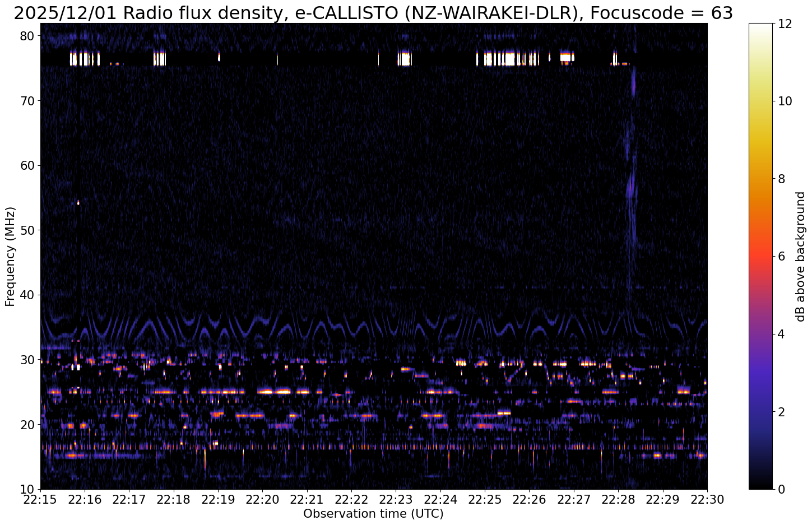
Task: Click the plot title mentioning e-CALLISTO NZ-WAIRAKEI-DLR
Action: tap(373, 12)
